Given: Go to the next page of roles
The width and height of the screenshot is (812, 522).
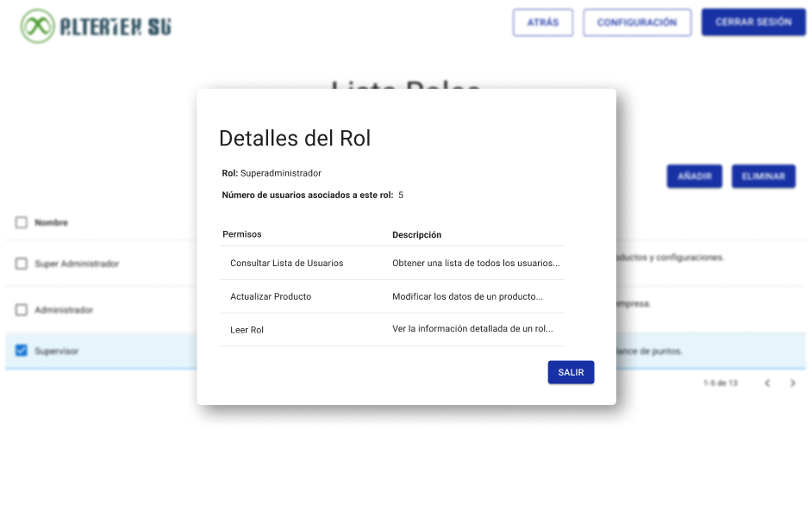Looking at the screenshot, I should coord(792,382).
